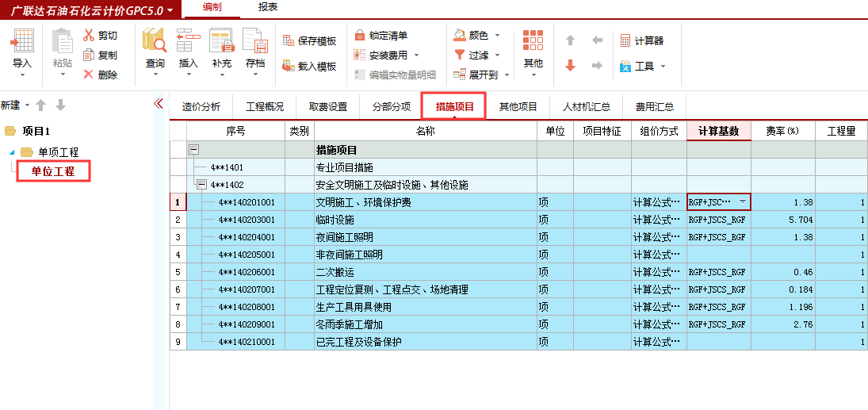Click the gray right arrow in ribbon

pyautogui.click(x=597, y=65)
